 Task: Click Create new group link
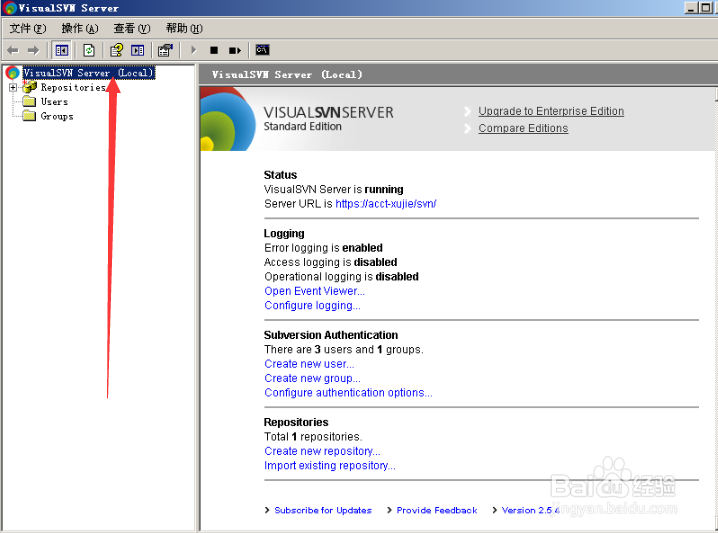[x=312, y=379]
